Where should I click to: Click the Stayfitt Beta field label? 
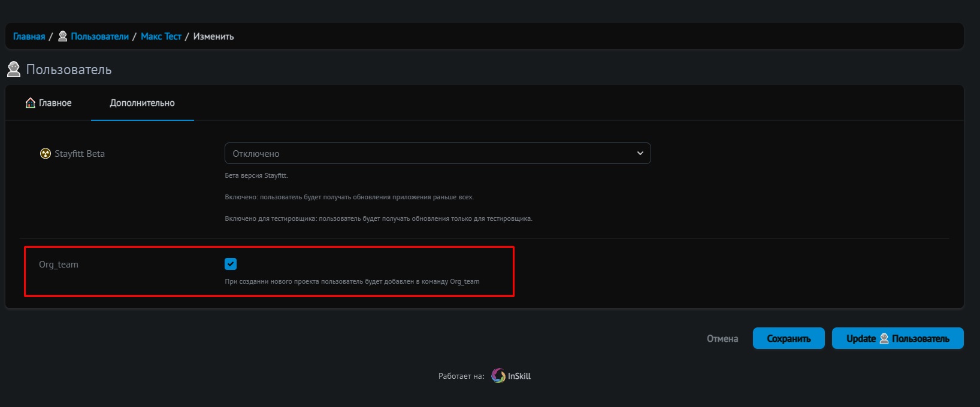(x=79, y=154)
